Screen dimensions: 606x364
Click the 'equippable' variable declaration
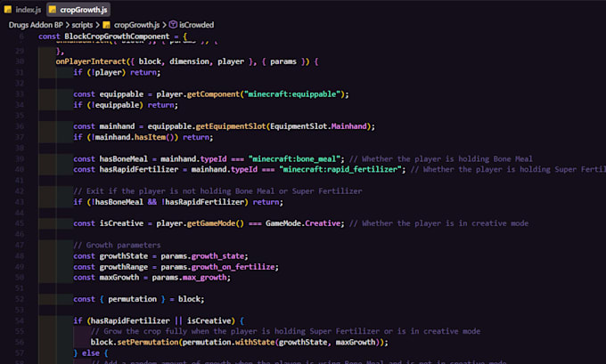121,94
